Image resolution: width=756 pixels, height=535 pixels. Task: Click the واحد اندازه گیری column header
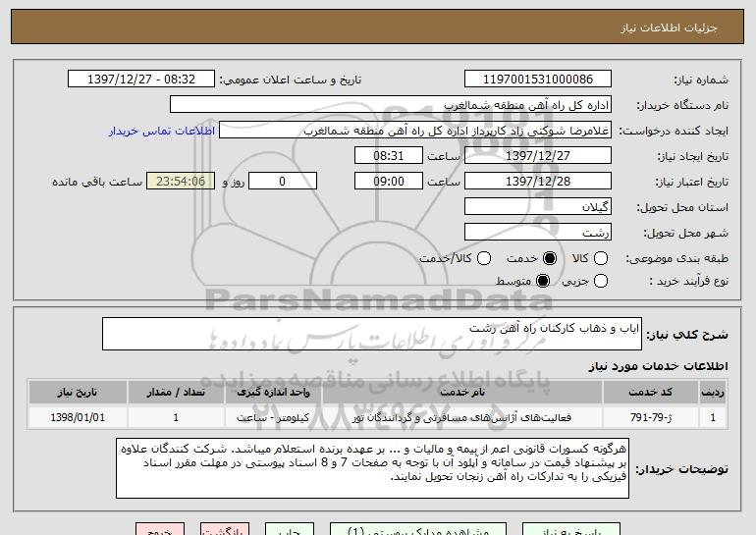tap(273, 393)
